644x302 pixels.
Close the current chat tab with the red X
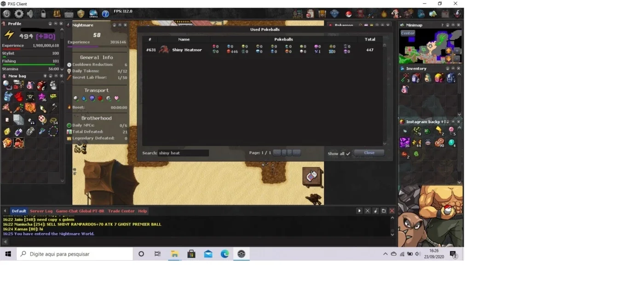coord(392,211)
